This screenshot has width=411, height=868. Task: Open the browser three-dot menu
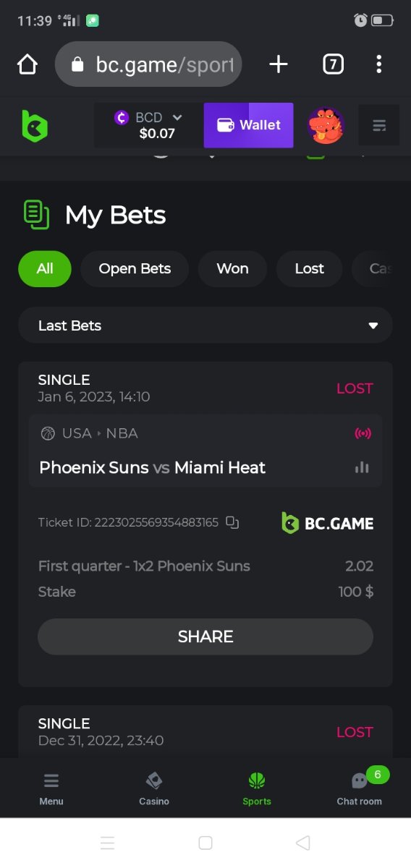[379, 64]
